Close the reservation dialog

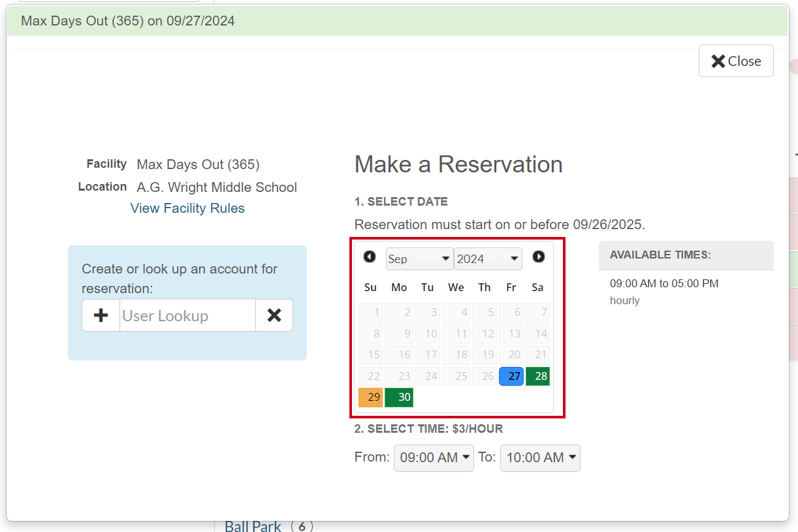736,61
